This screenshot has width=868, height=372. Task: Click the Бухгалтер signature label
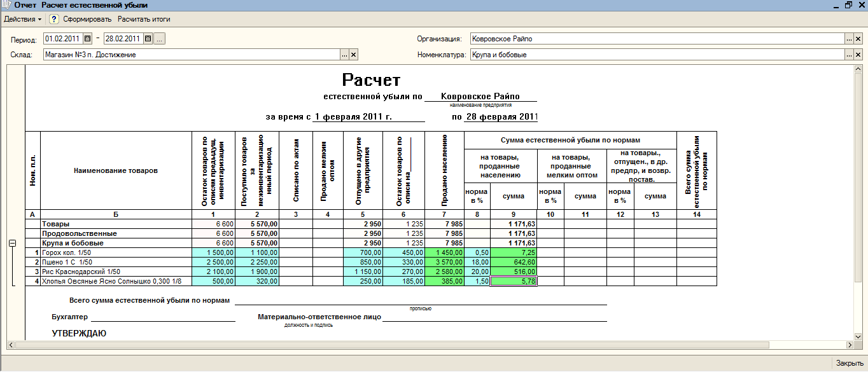(x=70, y=316)
